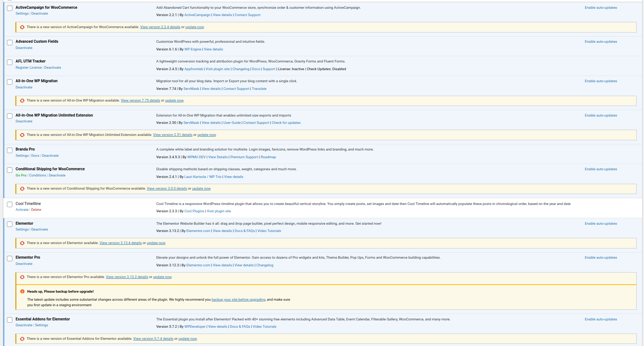Click update icon in Elementor Pro update notice

tap(22, 277)
